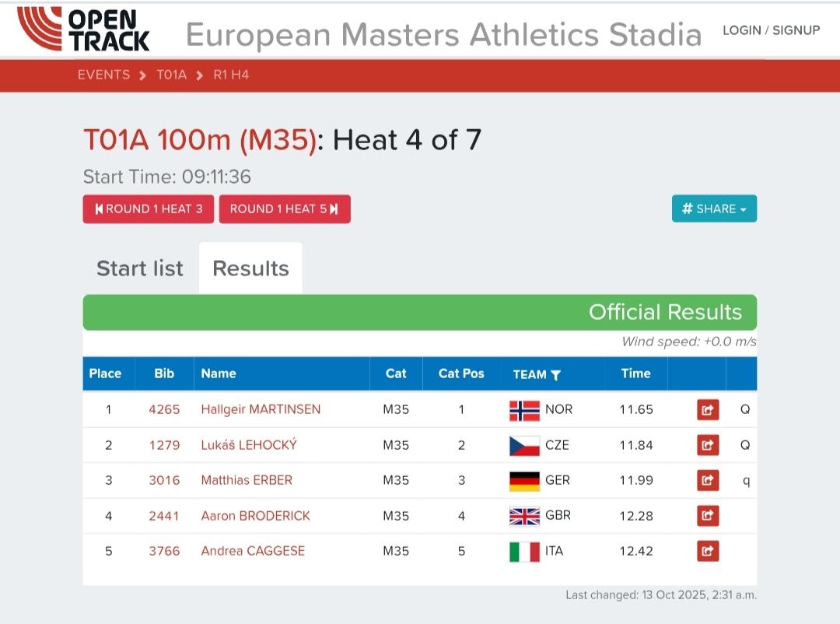Open Hallgeir MARTINSEN athlete profile

pyautogui.click(x=261, y=409)
